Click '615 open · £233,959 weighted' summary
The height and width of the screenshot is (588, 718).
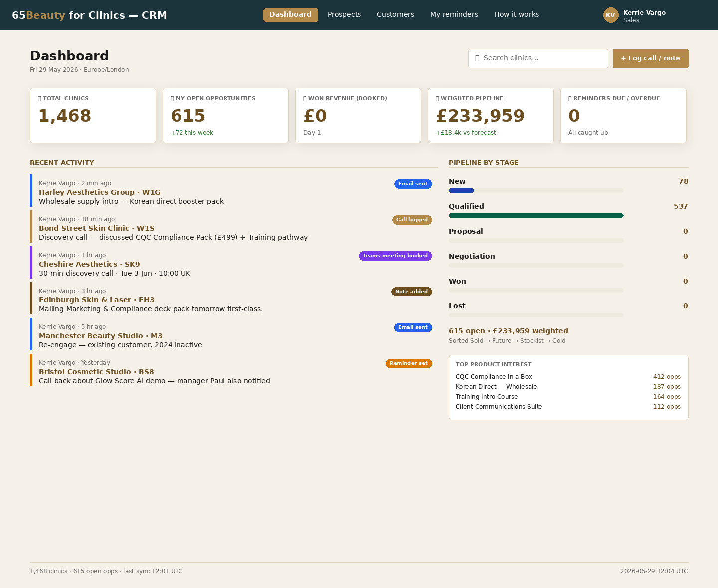(509, 331)
